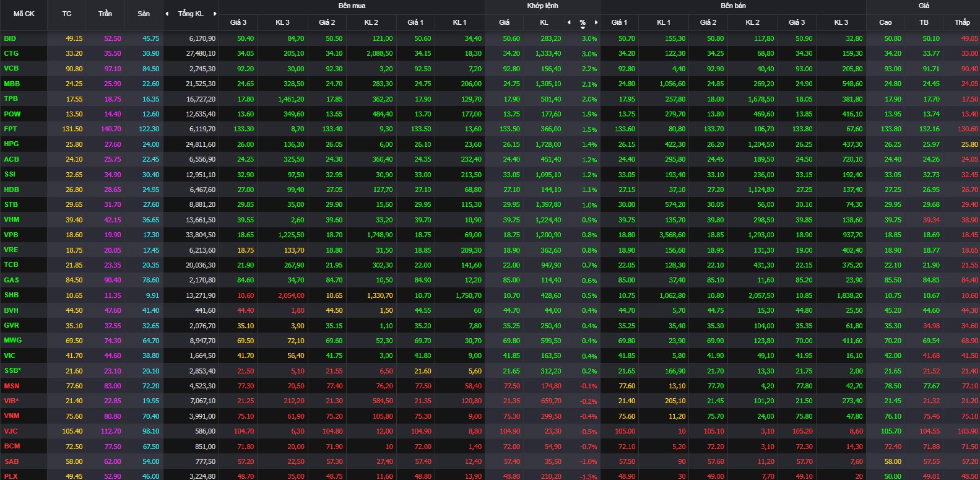
Task: Click FPT ceiling price 140.70
Action: pyautogui.click(x=111, y=129)
